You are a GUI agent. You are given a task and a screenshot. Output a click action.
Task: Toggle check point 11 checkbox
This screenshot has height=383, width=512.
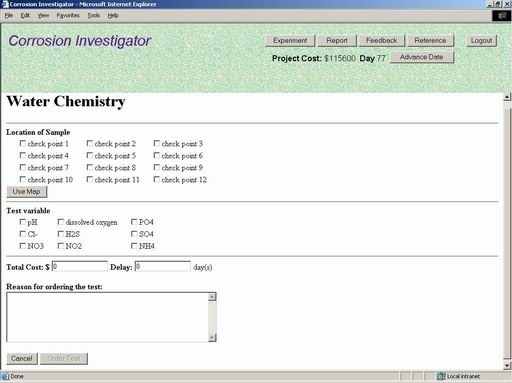tap(90, 179)
